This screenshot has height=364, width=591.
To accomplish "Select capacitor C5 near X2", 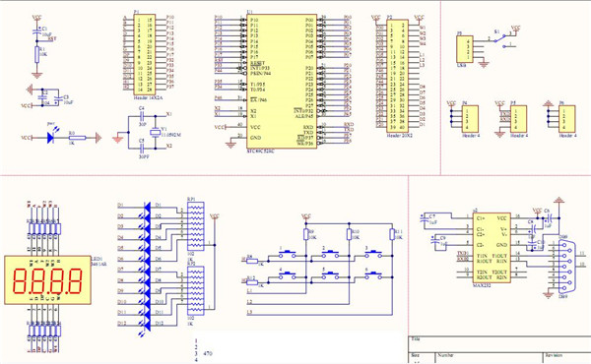I will point(142,149).
